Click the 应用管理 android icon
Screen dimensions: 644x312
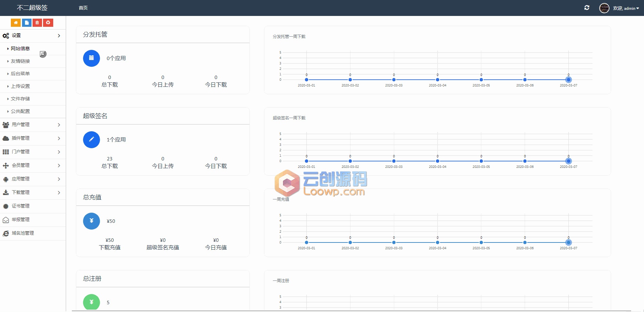pos(6,179)
